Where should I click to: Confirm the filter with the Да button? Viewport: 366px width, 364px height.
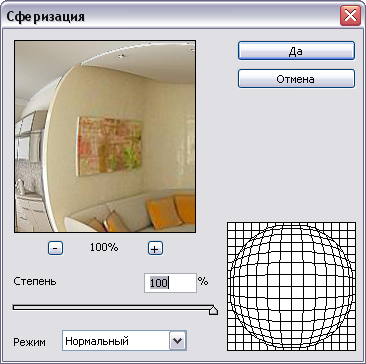296,51
